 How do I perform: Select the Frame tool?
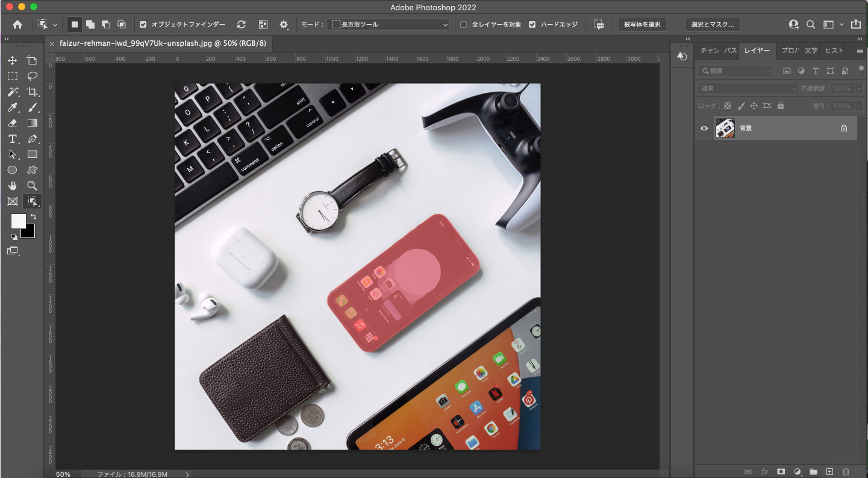[x=12, y=201]
